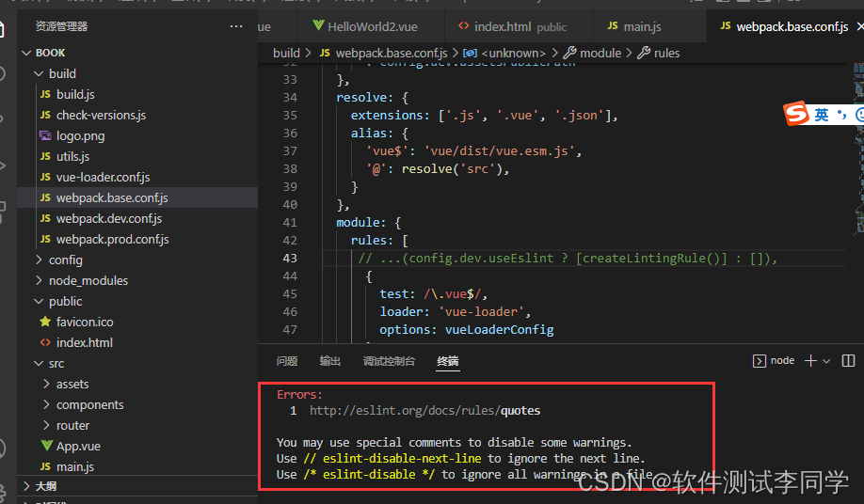This screenshot has width=864, height=504.
Task: Switch to the 问题 problems panel tab
Action: pos(287,361)
